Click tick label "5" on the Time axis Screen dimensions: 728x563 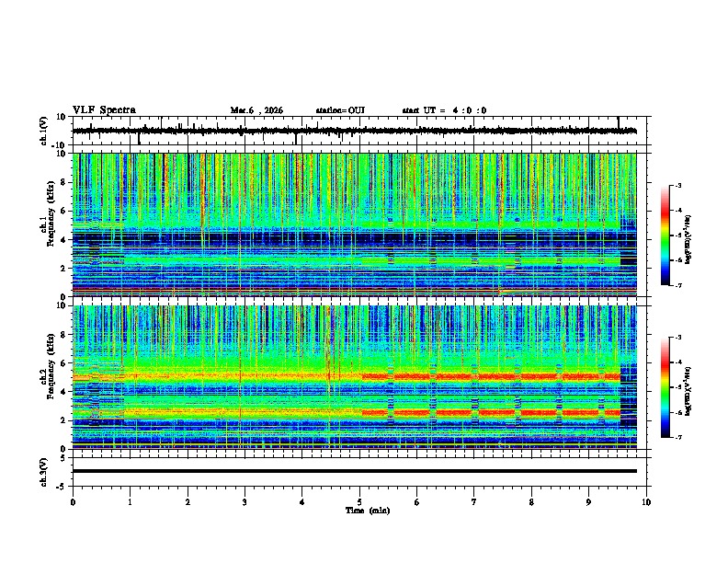(359, 502)
